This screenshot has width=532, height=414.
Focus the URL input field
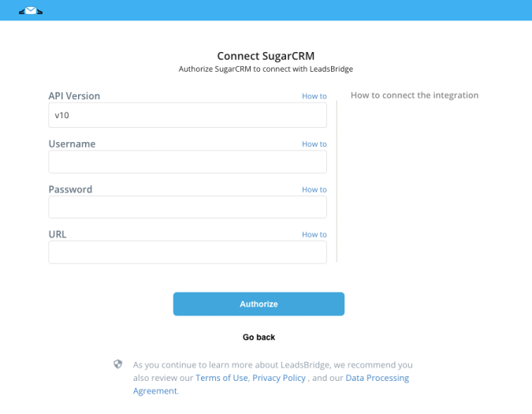(188, 252)
